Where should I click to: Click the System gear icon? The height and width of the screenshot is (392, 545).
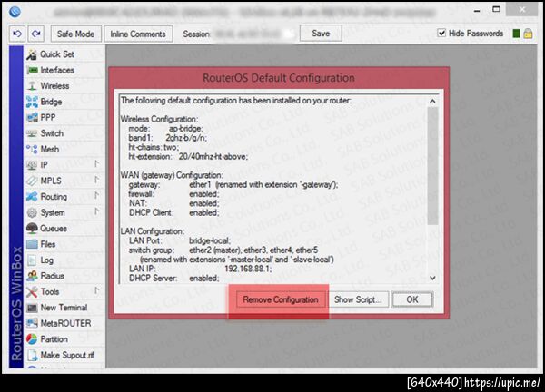click(x=32, y=212)
